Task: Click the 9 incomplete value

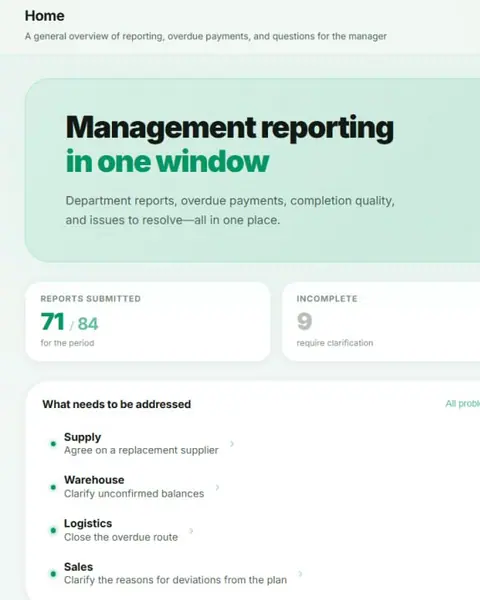Action: 304,321
